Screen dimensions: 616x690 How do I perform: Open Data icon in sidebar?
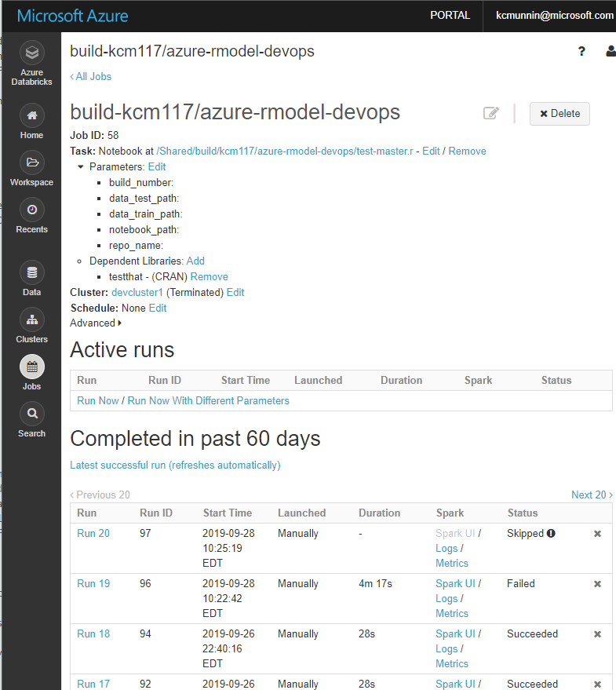tap(31, 273)
